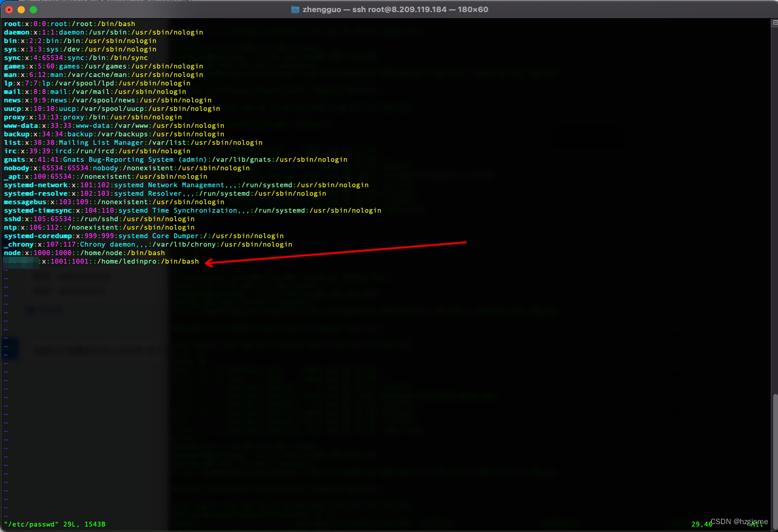778x532 pixels.
Task: Click the 1543B file size indicator
Action: [x=94, y=524]
